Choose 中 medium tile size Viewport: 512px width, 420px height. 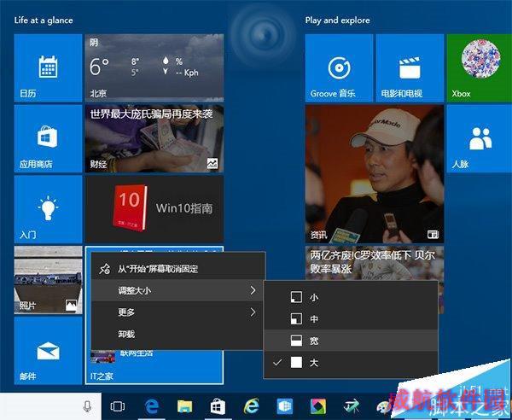tap(351, 318)
